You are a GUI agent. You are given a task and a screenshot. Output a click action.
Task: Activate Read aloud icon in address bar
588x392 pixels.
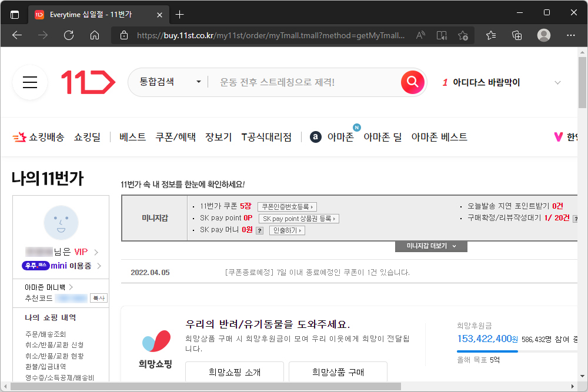(420, 35)
